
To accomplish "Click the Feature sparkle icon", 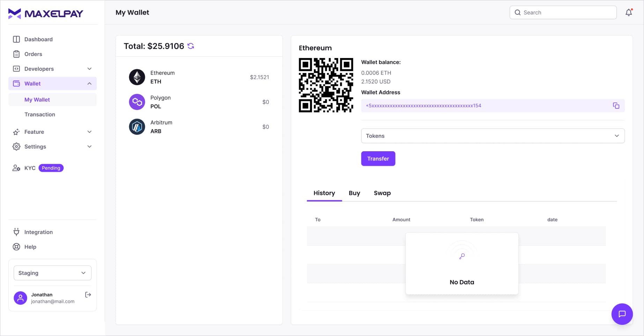I will coord(16,132).
